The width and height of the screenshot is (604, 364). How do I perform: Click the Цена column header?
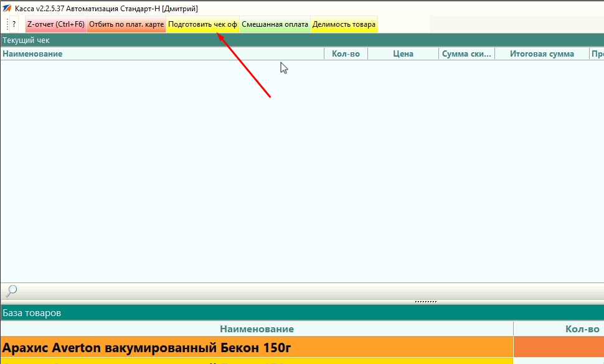tap(403, 54)
